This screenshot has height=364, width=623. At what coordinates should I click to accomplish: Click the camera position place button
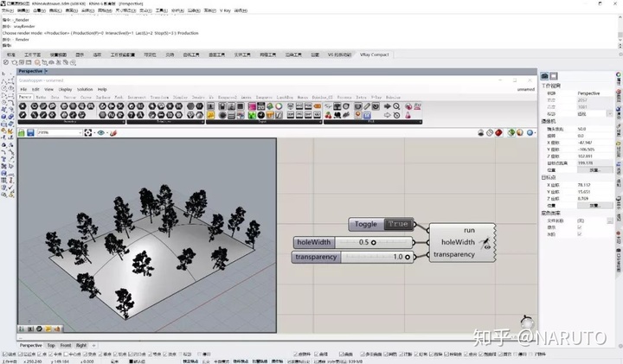pos(594,169)
